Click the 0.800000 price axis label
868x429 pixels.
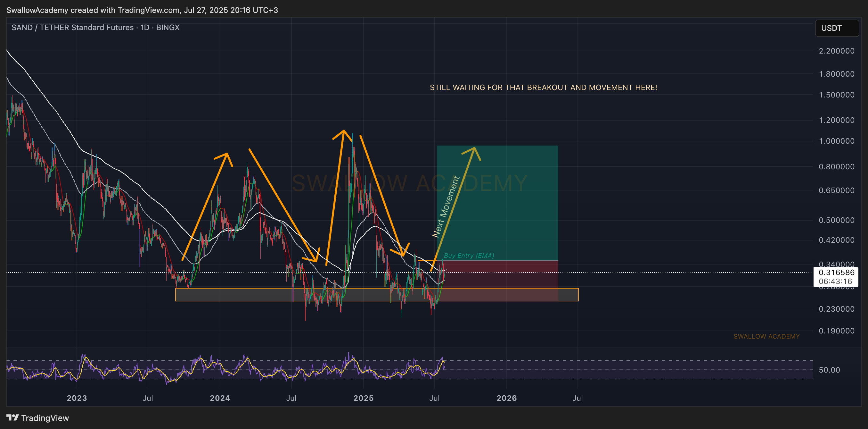point(837,167)
